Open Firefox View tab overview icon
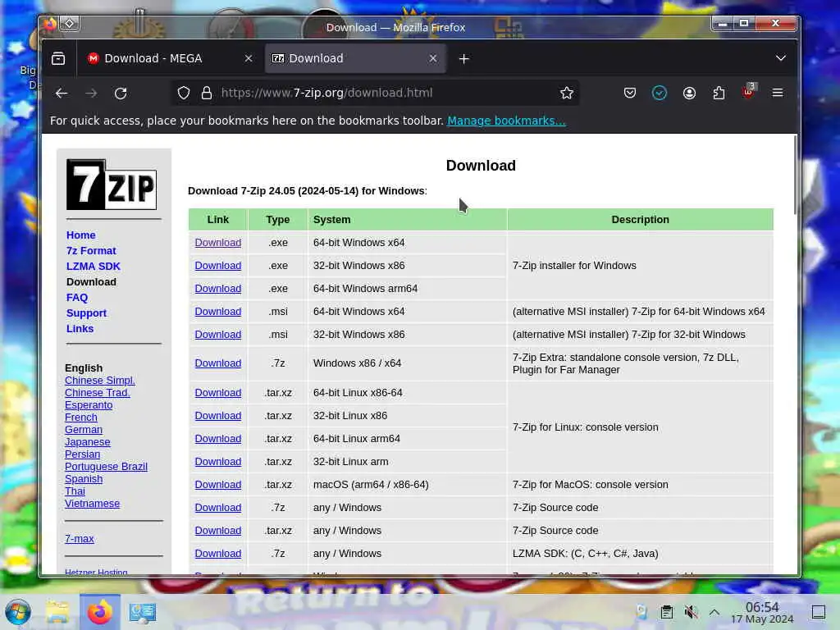Image resolution: width=840 pixels, height=630 pixels. click(58, 58)
